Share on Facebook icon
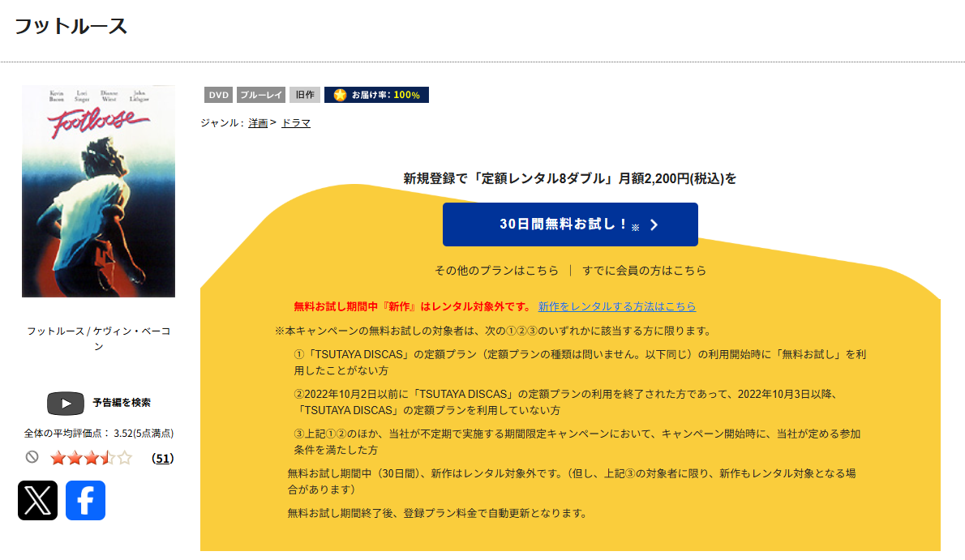Image resolution: width=965 pixels, height=560 pixels. [x=85, y=500]
